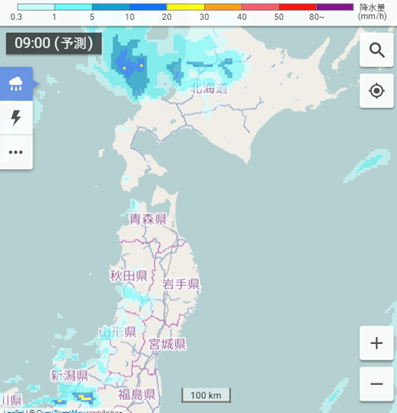The height and width of the screenshot is (413, 397).
Task: Select the rain cloud precipitation layer
Action: click(x=16, y=84)
